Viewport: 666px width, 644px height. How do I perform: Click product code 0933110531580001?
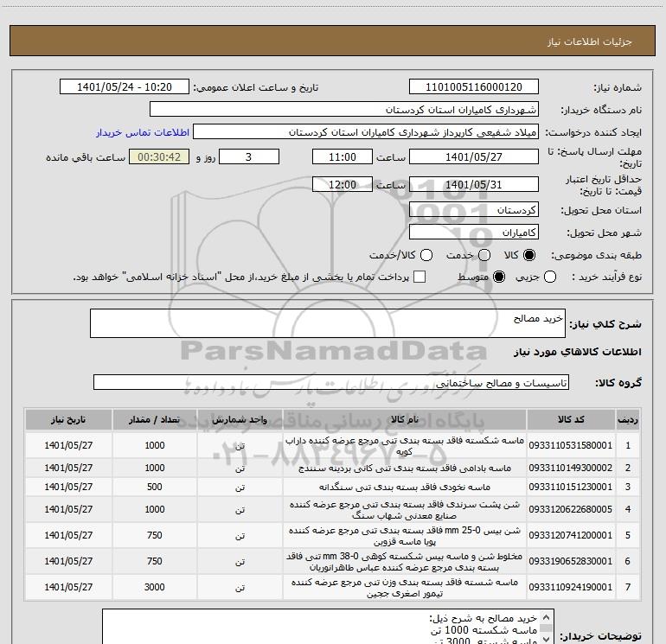tap(571, 445)
